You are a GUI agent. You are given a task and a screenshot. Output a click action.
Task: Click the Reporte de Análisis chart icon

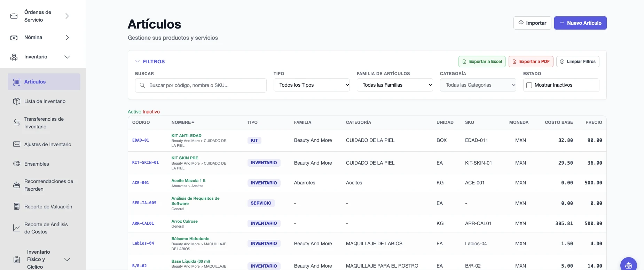click(x=17, y=228)
